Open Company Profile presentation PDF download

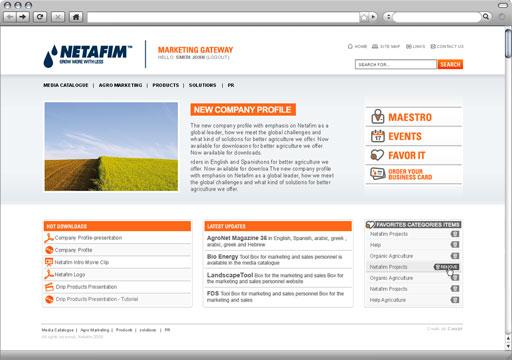[x=88, y=238]
